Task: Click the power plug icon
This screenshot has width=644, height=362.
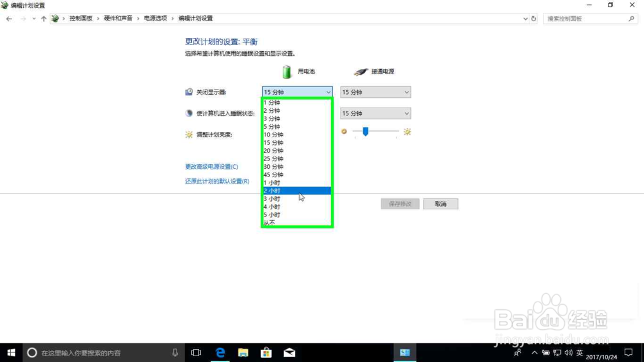Action: point(361,72)
